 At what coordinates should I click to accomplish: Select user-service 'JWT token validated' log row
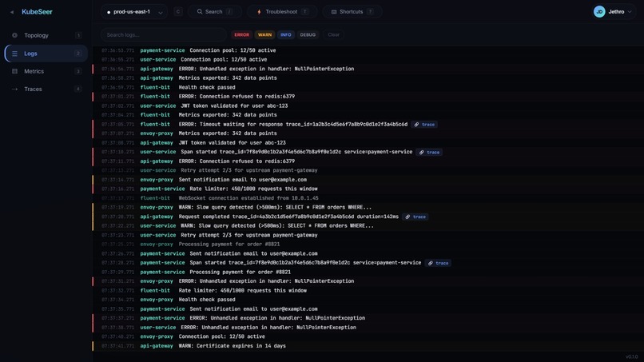click(368, 106)
